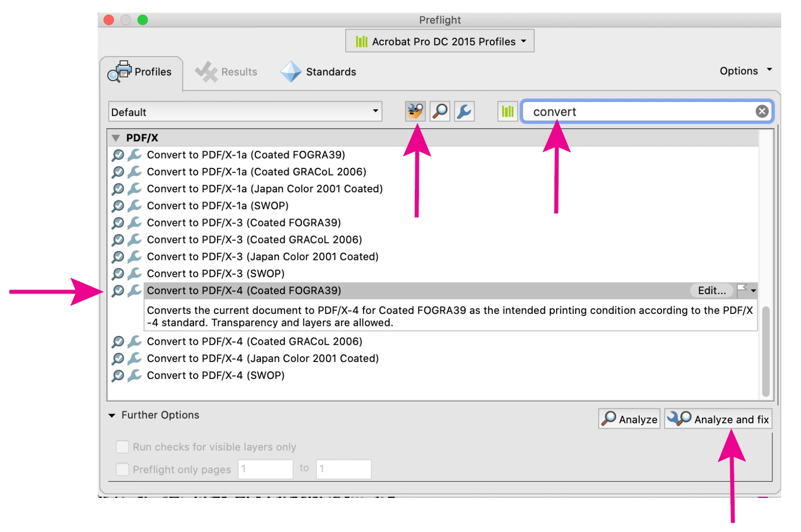The height and width of the screenshot is (532, 801).
Task: Select Convert to PDF/X-3 (Coated FOGRA39)
Action: pyautogui.click(x=244, y=223)
